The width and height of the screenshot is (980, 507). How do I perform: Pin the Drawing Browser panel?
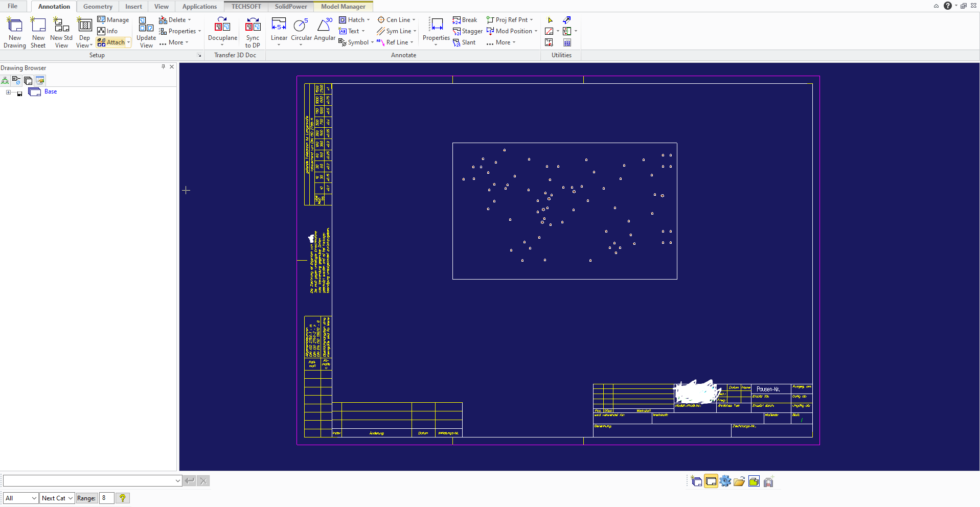[163, 66]
